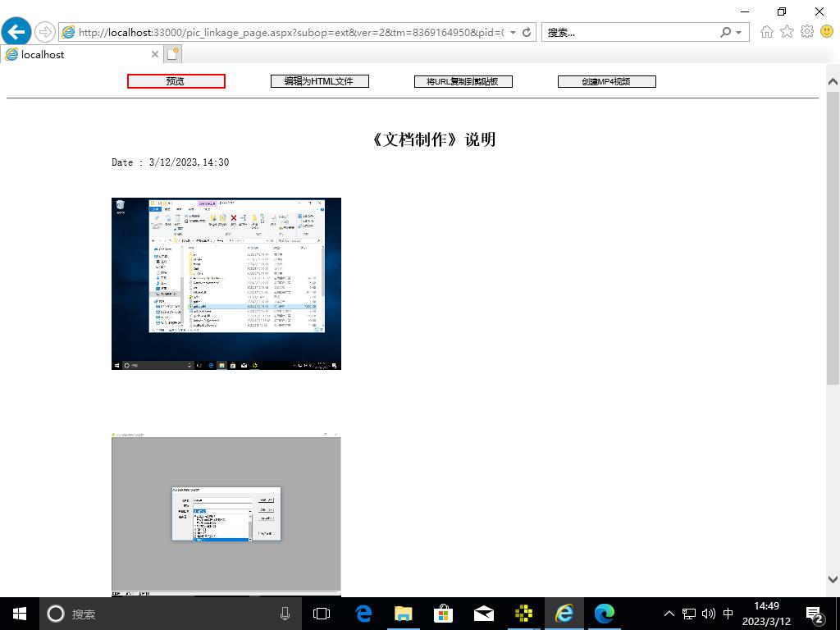
Task: Open the browser settings gear icon
Action: point(806,32)
